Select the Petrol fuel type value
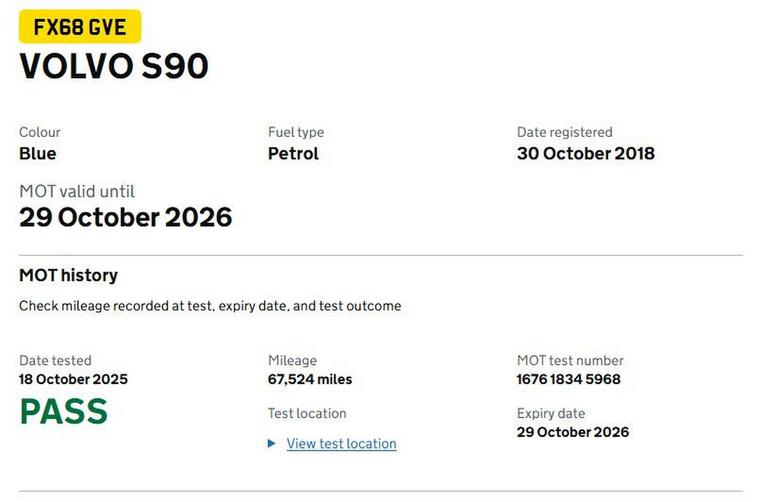 [293, 154]
